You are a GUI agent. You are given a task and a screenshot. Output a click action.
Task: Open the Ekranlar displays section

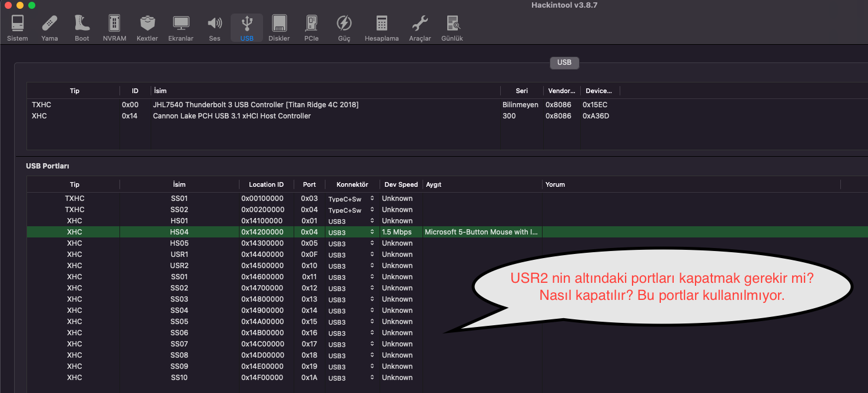pyautogui.click(x=181, y=28)
